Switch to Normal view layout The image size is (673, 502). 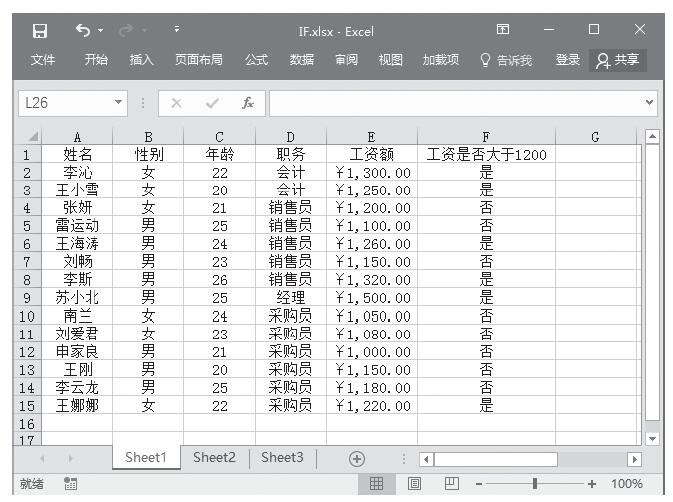coord(377,484)
